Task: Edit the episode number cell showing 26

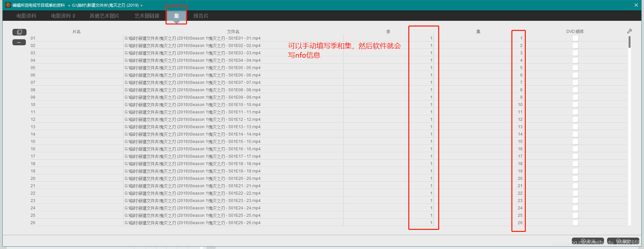Action: [478, 223]
